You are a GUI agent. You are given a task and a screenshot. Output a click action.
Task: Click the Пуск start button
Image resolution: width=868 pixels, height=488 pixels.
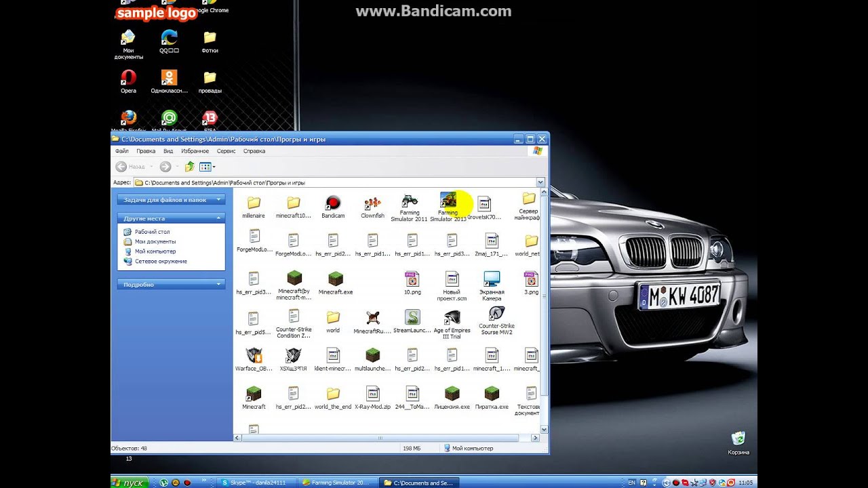(x=130, y=483)
